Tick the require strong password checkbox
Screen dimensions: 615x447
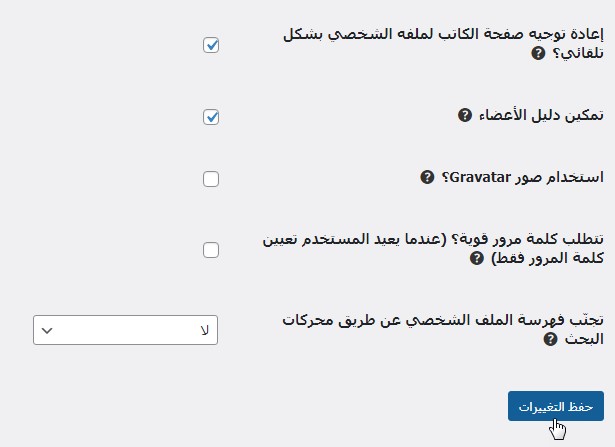pyautogui.click(x=211, y=250)
